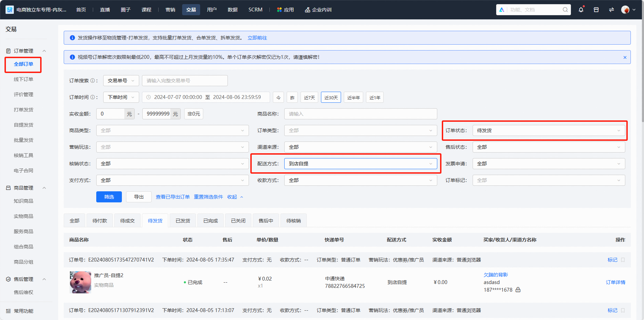Open the 订单状态 dropdown showing 待发货

pyautogui.click(x=549, y=130)
